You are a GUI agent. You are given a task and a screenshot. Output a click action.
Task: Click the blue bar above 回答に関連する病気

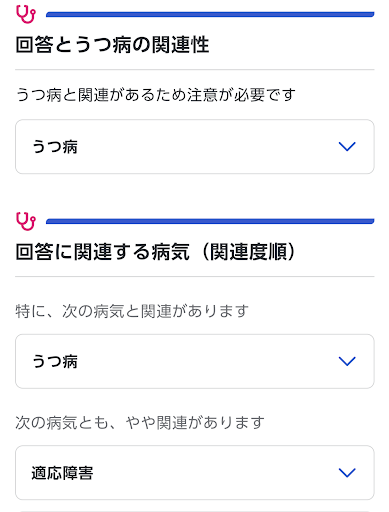[x=210, y=221]
